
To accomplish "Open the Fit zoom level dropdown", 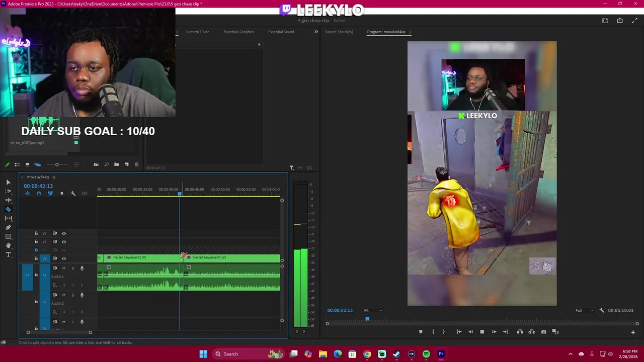I will 373,310.
